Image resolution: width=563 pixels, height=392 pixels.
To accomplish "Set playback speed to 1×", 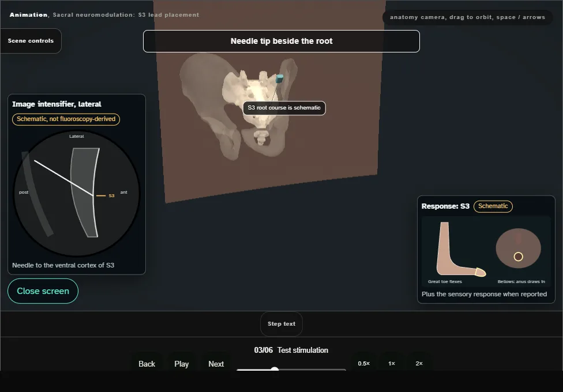I will click(x=391, y=363).
